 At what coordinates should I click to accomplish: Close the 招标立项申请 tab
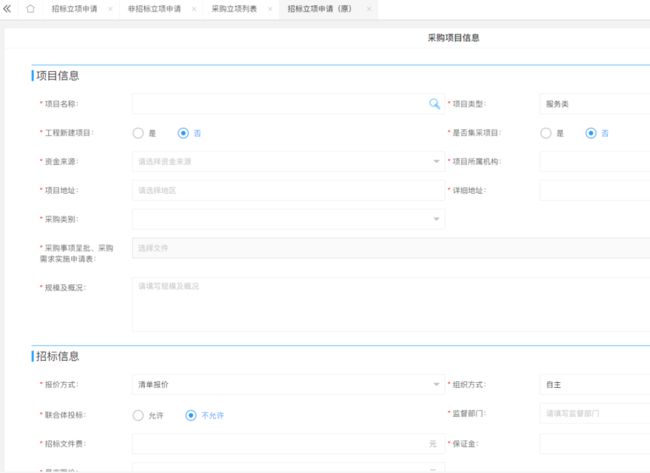(x=110, y=9)
